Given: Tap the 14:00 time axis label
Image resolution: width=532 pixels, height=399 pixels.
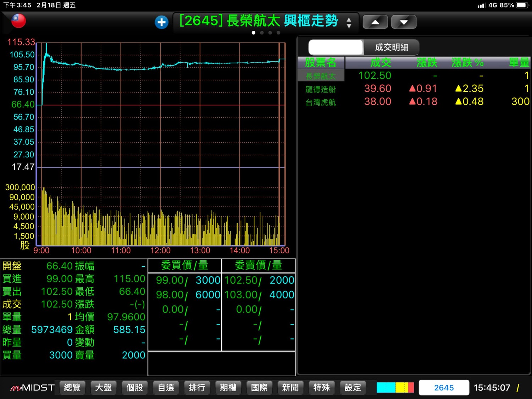Looking at the screenshot, I should click(240, 250).
